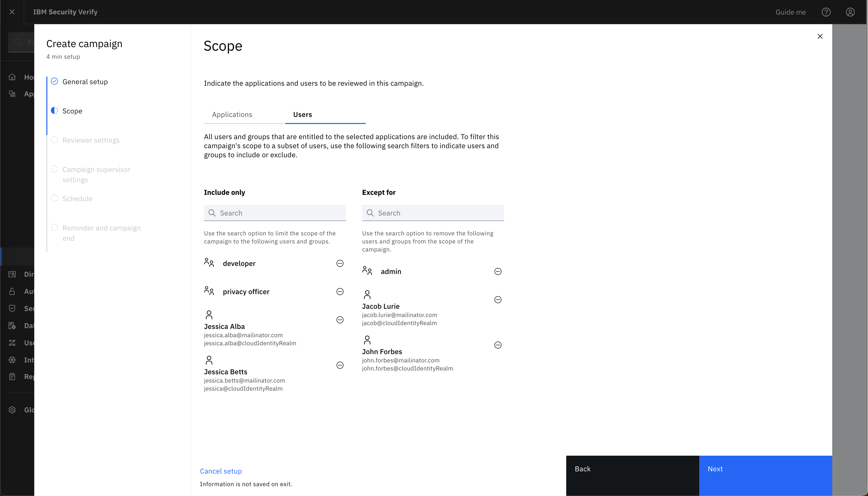The width and height of the screenshot is (868, 496).
Task: Open Guide me in header
Action: tap(790, 12)
